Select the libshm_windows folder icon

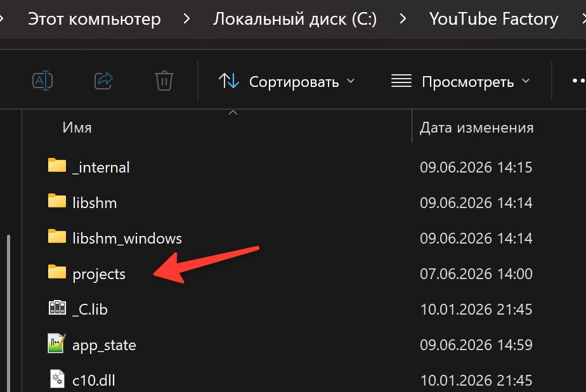pos(57,236)
